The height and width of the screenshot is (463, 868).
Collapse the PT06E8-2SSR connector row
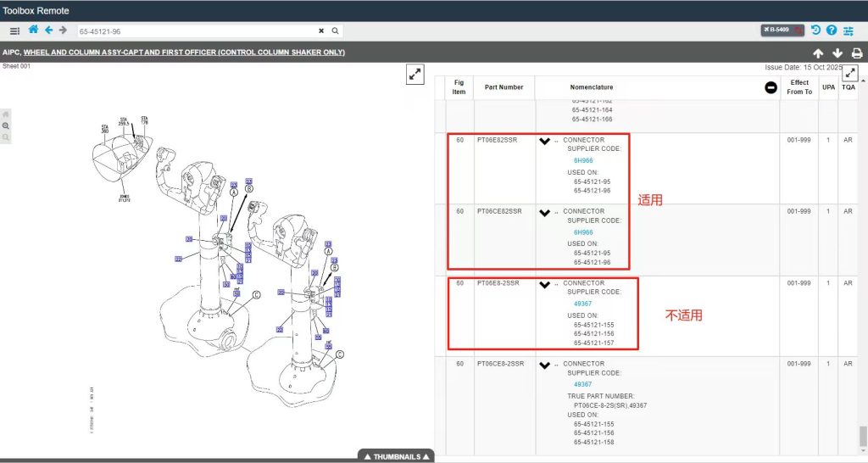tap(544, 285)
